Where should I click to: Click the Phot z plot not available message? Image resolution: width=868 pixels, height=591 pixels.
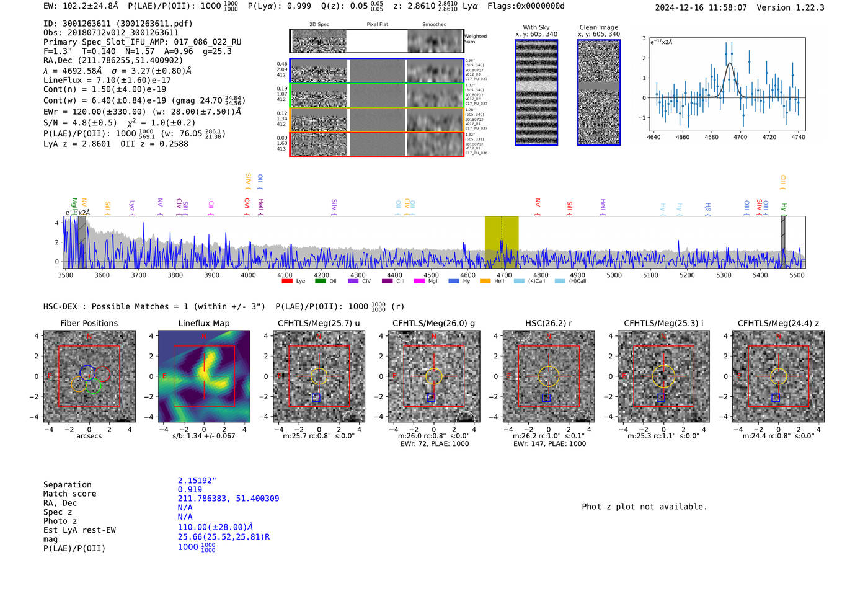pos(644,507)
